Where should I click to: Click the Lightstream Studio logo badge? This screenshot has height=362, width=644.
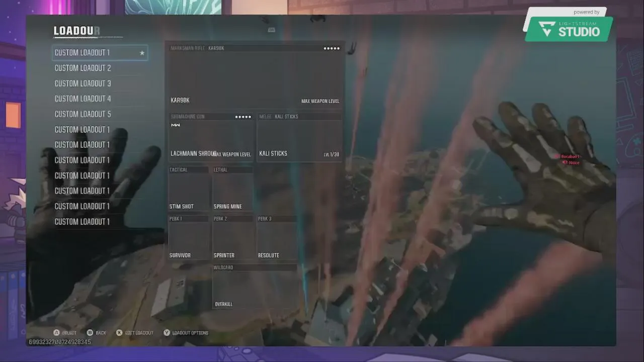(569, 29)
